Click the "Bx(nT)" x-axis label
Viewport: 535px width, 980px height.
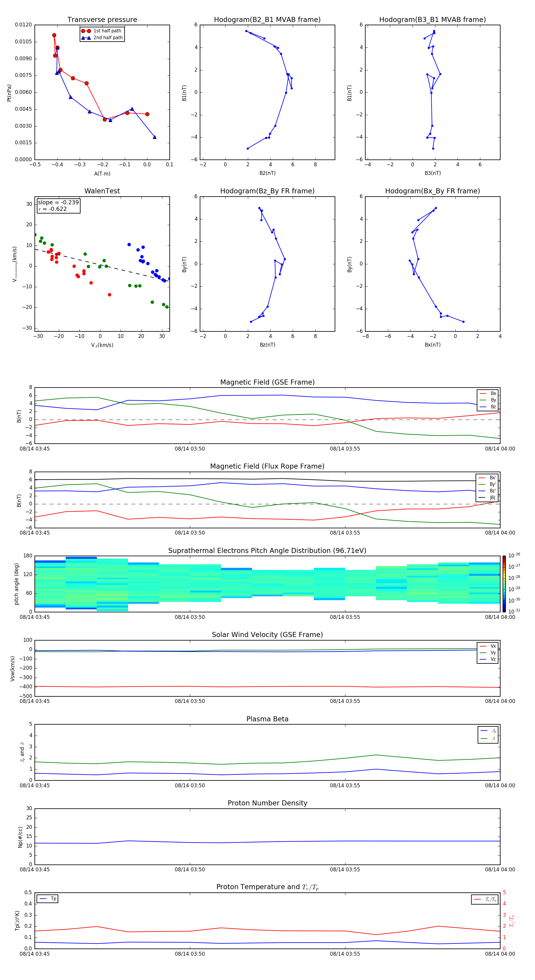(432, 345)
